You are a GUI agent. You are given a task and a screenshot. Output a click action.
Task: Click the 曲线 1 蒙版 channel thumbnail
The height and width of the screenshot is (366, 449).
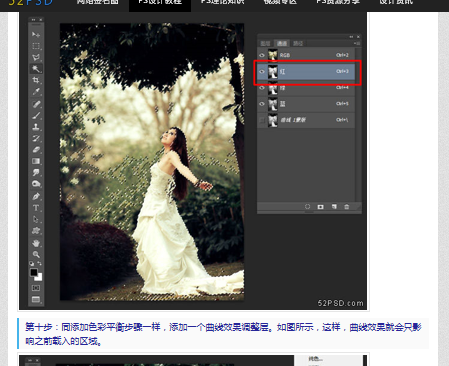273,120
